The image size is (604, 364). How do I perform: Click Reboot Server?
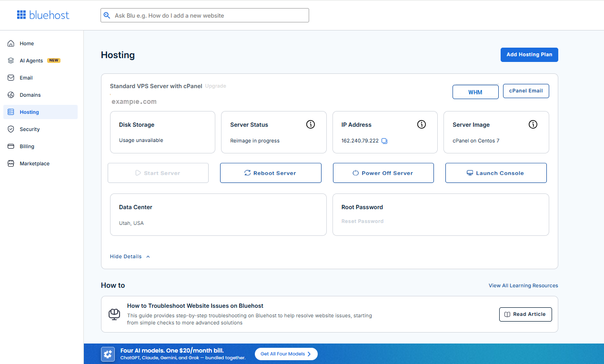pos(271,173)
